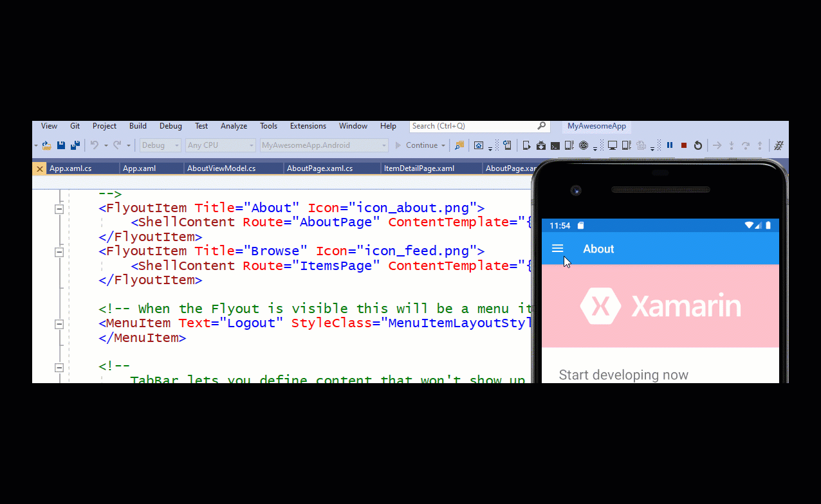This screenshot has width=821, height=504.
Task: Open the Extensions menu
Action: pyautogui.click(x=308, y=126)
